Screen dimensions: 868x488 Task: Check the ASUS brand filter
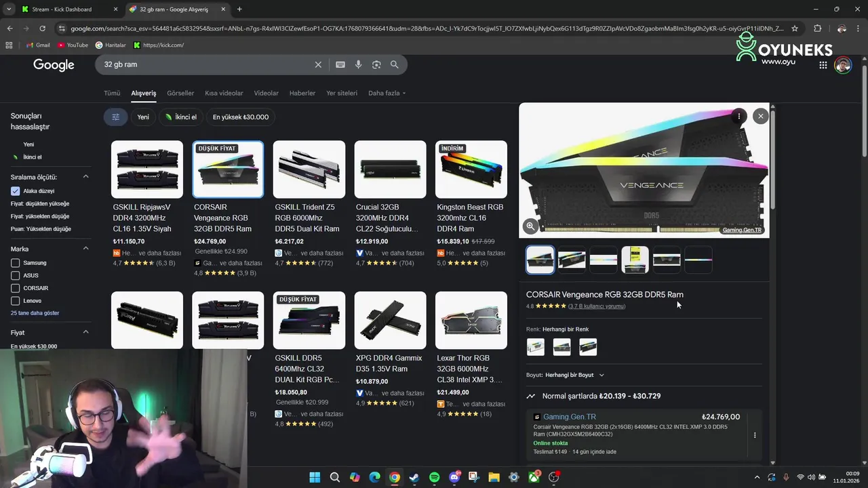click(x=16, y=275)
